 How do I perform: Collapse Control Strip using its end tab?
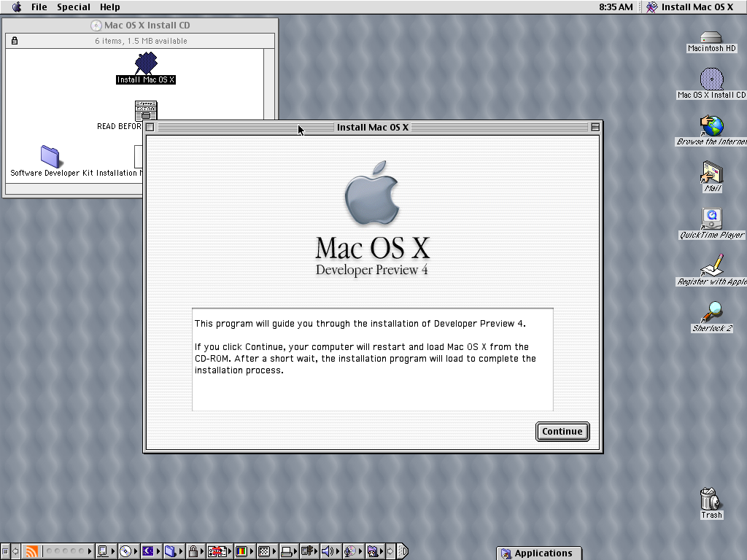(x=403, y=551)
